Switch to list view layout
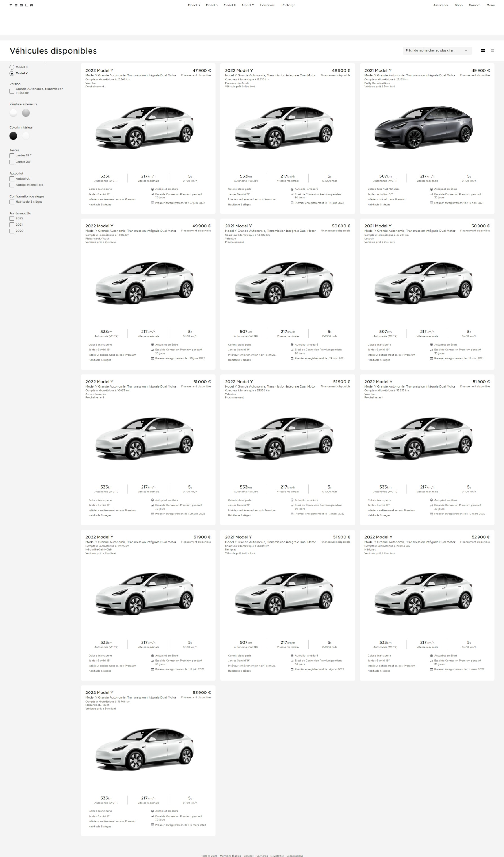The width and height of the screenshot is (504, 857). tap(492, 51)
